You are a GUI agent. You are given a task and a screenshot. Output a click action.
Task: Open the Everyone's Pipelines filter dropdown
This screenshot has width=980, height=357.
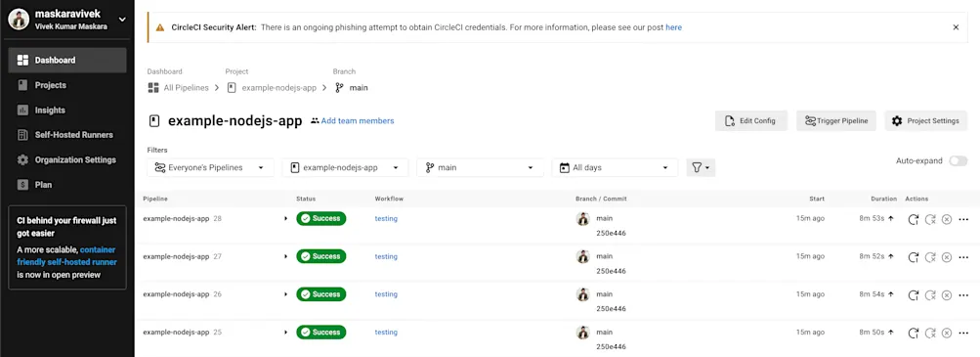tap(211, 167)
